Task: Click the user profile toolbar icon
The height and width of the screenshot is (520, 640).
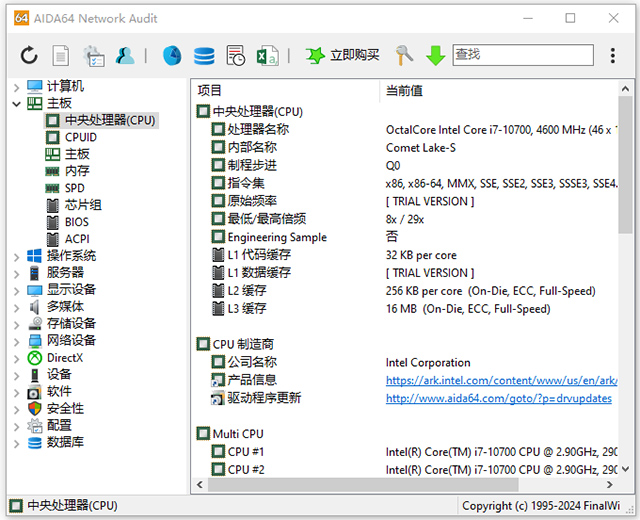Action: click(x=125, y=56)
